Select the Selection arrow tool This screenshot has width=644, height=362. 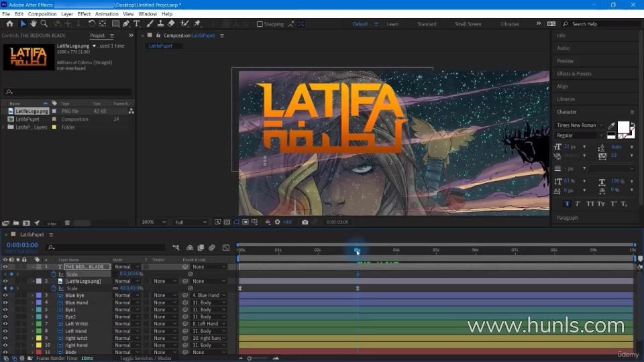[23, 24]
